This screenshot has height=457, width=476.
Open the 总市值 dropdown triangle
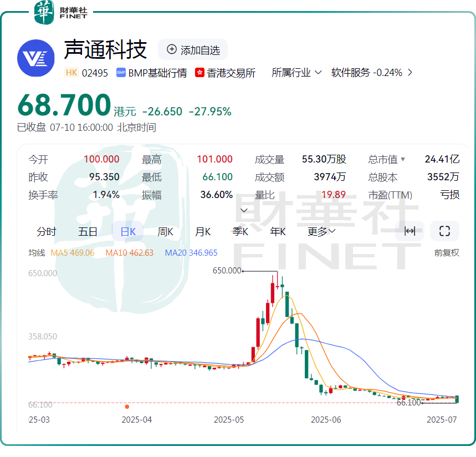(x=403, y=159)
